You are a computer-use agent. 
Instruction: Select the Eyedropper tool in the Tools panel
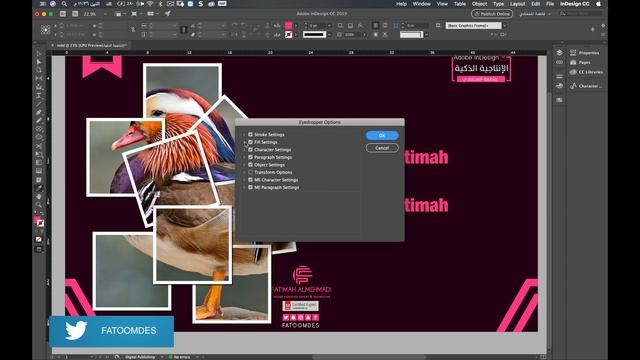[x=39, y=188]
